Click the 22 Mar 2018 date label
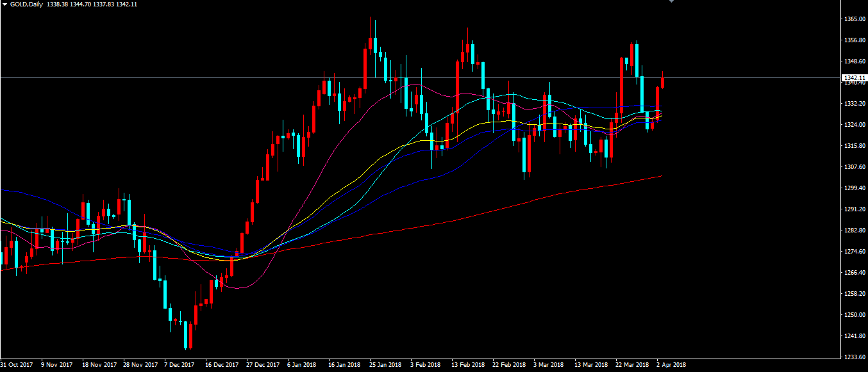This screenshot has width=868, height=372. tap(632, 365)
